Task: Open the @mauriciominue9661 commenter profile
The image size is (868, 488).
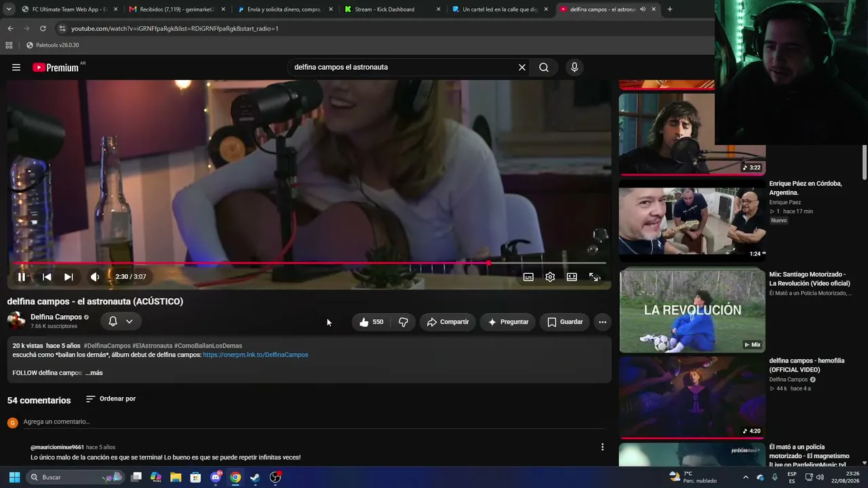Action: pos(57,447)
